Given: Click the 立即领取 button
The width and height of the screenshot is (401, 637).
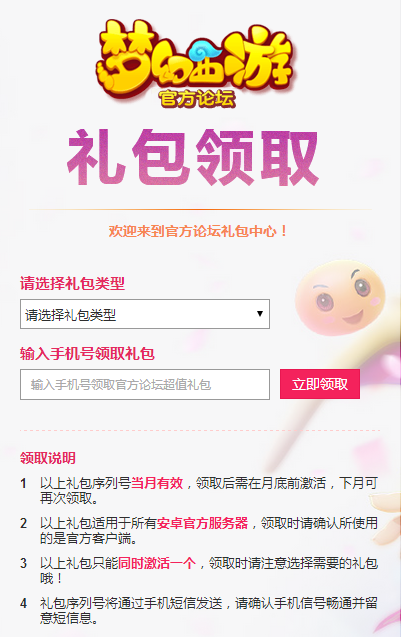Looking at the screenshot, I should pyautogui.click(x=320, y=384).
